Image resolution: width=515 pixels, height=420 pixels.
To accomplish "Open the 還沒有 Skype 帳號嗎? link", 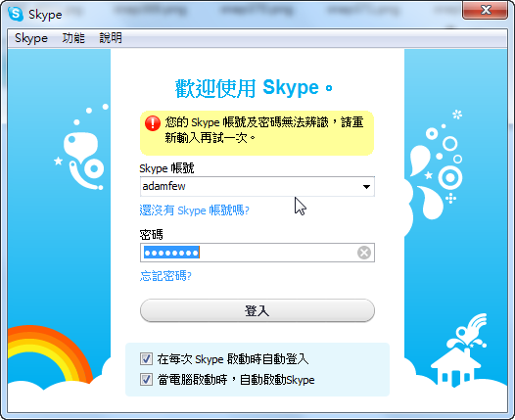I will pyautogui.click(x=195, y=210).
